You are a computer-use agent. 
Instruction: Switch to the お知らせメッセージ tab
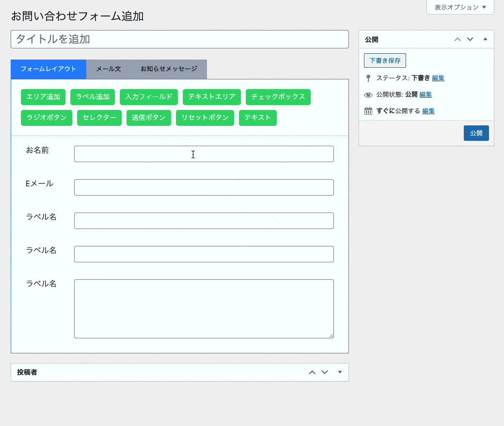click(169, 69)
